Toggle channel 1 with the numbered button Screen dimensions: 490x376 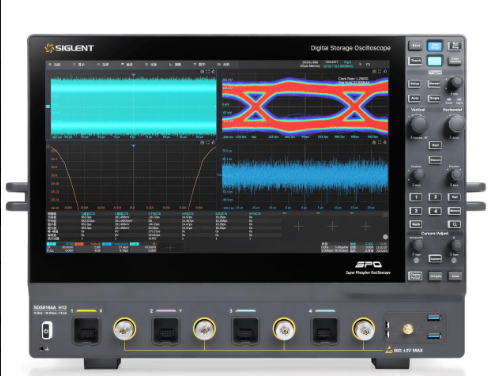[415, 197]
